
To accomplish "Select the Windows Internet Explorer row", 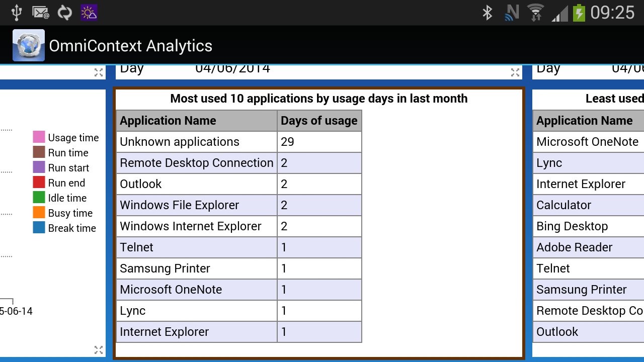I will [239, 226].
